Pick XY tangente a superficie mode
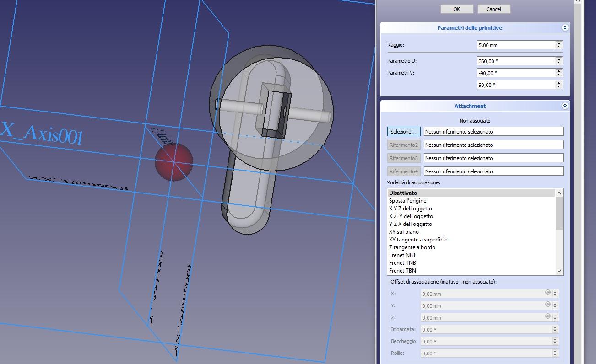 418,240
